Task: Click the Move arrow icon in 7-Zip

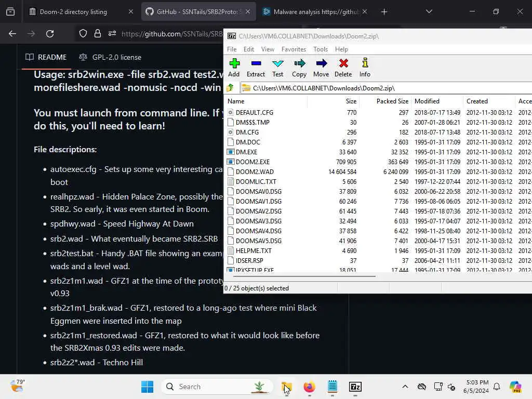Action: (321, 68)
